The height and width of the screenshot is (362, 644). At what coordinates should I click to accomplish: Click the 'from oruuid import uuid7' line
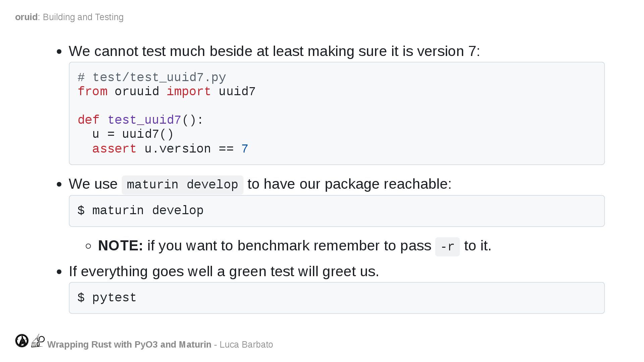tap(166, 92)
